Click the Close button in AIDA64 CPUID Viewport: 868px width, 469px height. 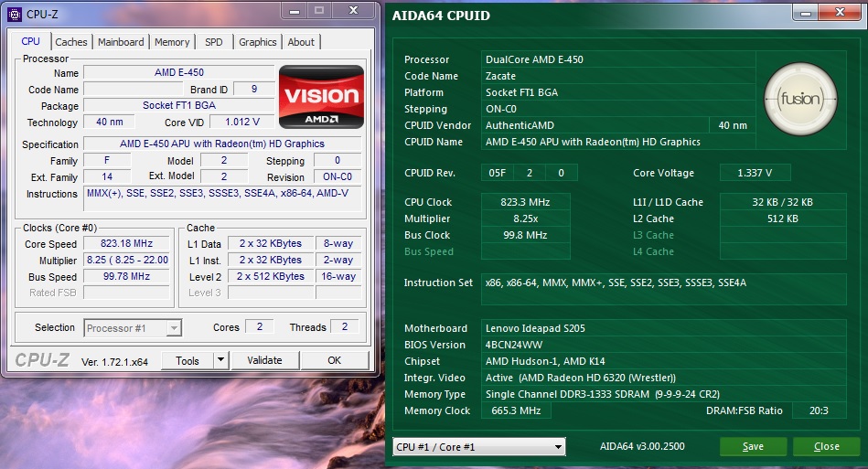point(827,446)
